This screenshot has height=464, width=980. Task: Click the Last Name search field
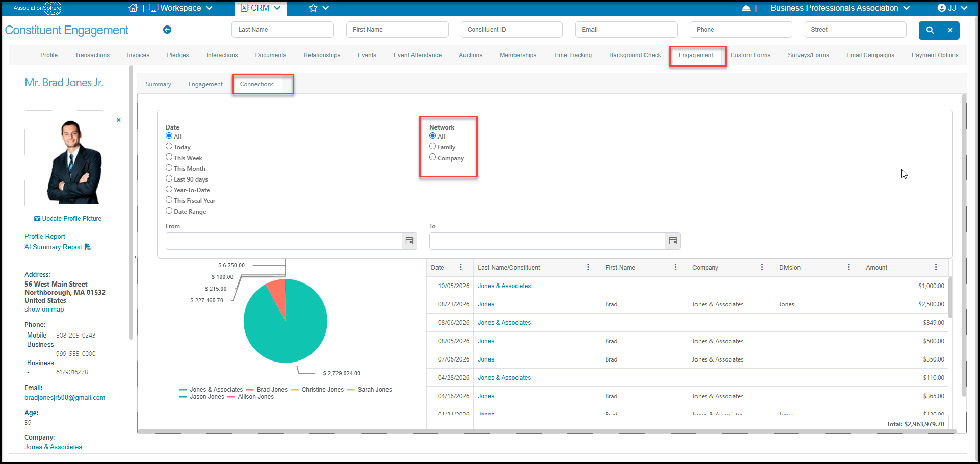[282, 30]
